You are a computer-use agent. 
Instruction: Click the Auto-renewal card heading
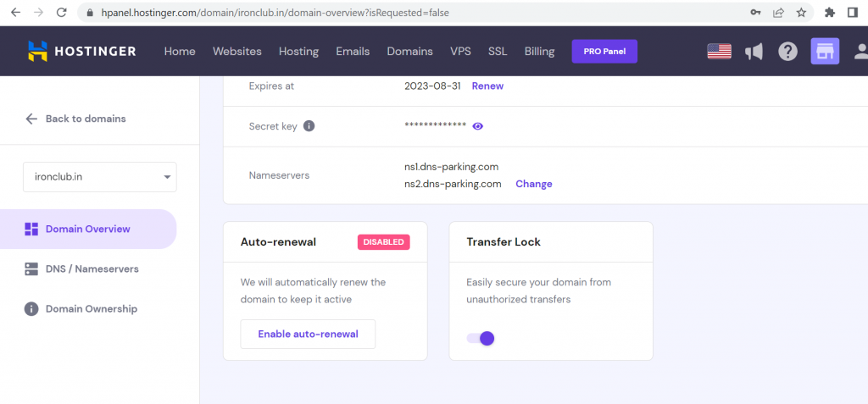click(x=278, y=242)
